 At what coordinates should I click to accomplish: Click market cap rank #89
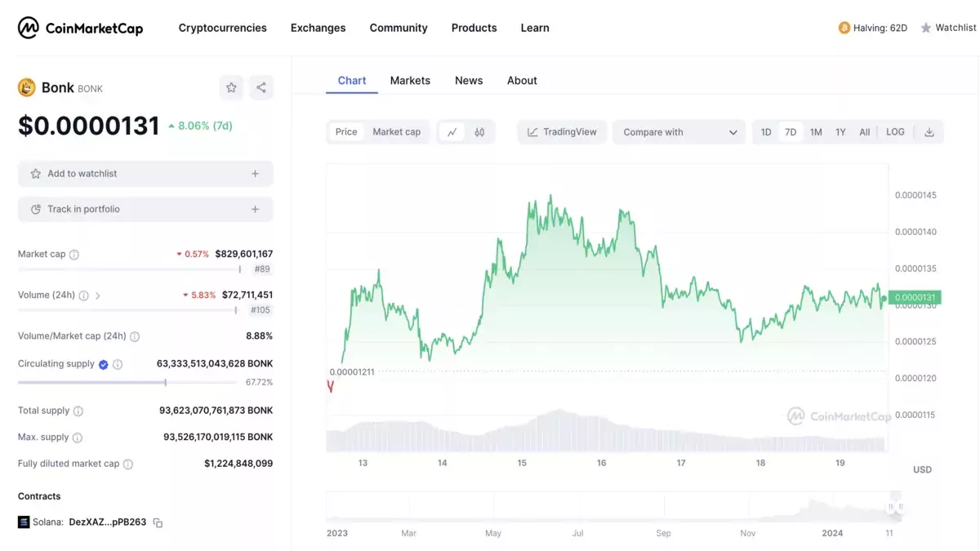262,269
